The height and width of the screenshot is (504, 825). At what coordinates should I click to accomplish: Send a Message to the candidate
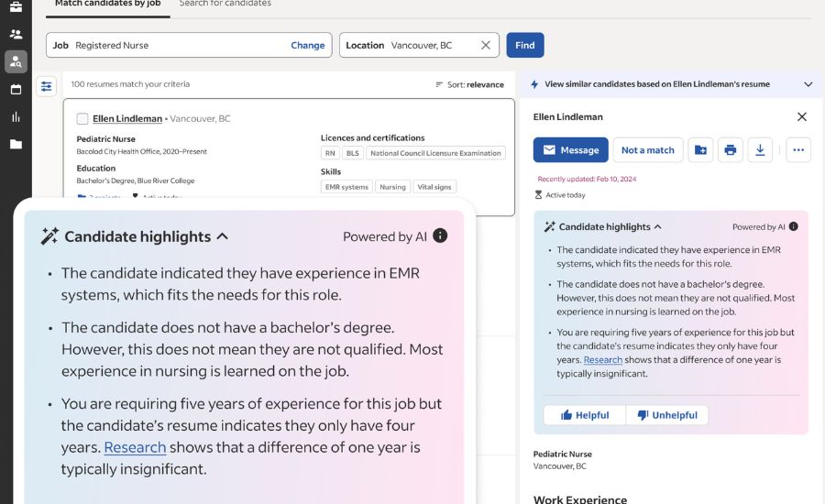pos(571,150)
